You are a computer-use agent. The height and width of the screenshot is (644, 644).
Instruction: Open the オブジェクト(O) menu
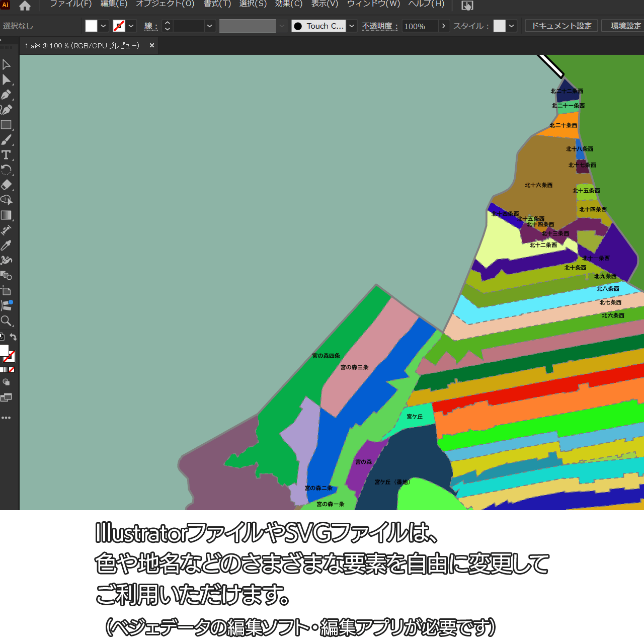tap(165, 4)
